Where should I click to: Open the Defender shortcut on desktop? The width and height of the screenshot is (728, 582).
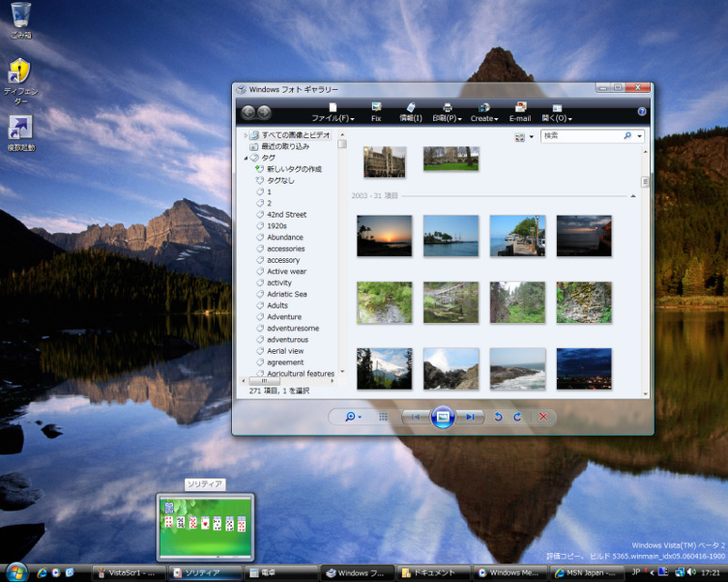[20, 80]
